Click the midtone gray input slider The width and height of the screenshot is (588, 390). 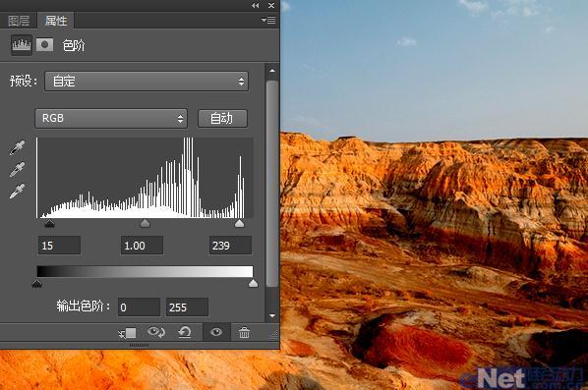[145, 224]
